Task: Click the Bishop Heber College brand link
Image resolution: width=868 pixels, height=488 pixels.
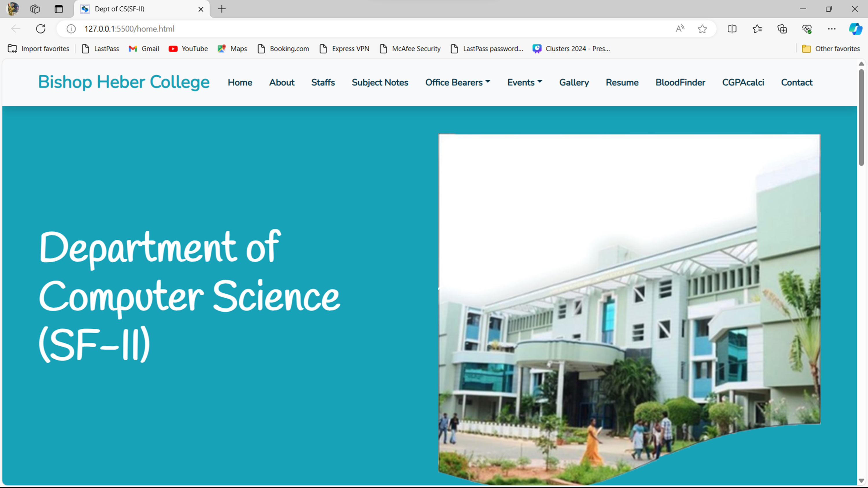Action: point(124,82)
